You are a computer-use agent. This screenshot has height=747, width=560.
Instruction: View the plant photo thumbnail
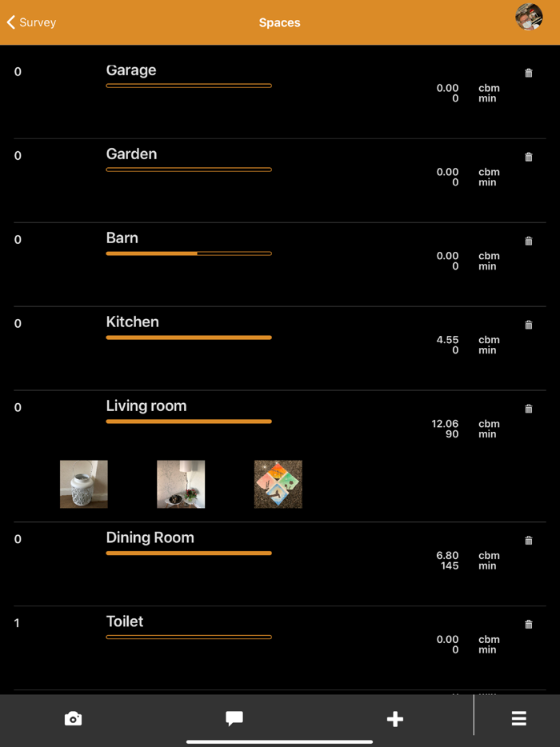point(181,484)
